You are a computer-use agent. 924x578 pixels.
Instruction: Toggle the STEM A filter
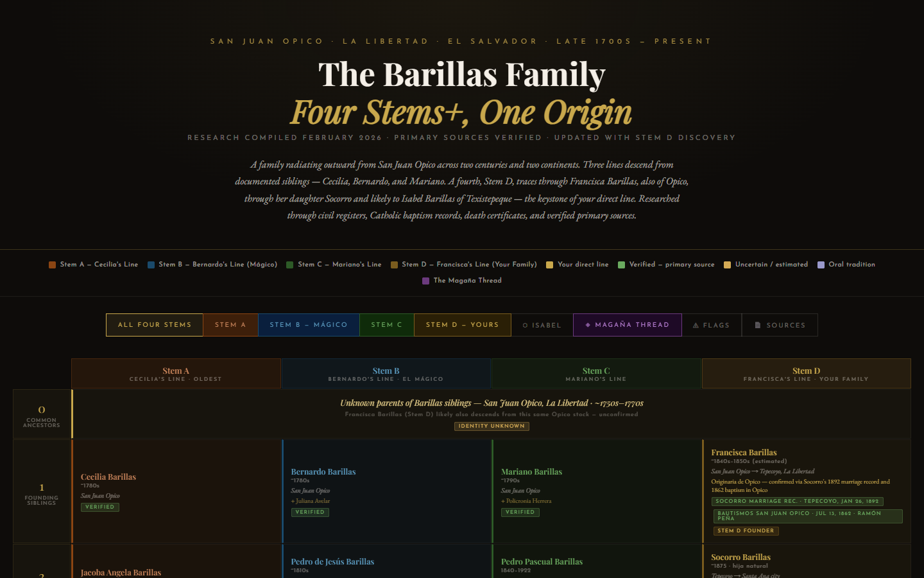coord(230,325)
